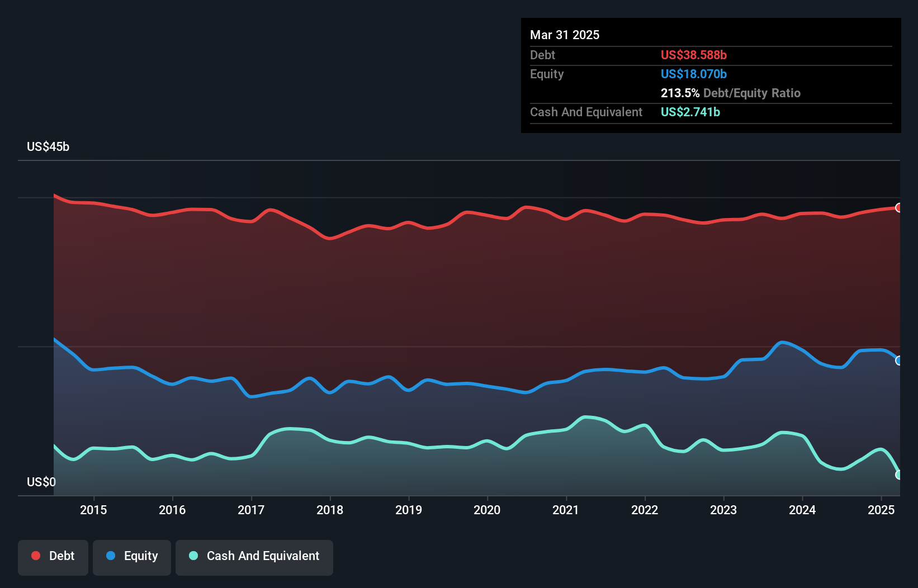Viewport: 918px width, 588px height.
Task: Click the 2025 x-axis label
Action: (x=881, y=510)
